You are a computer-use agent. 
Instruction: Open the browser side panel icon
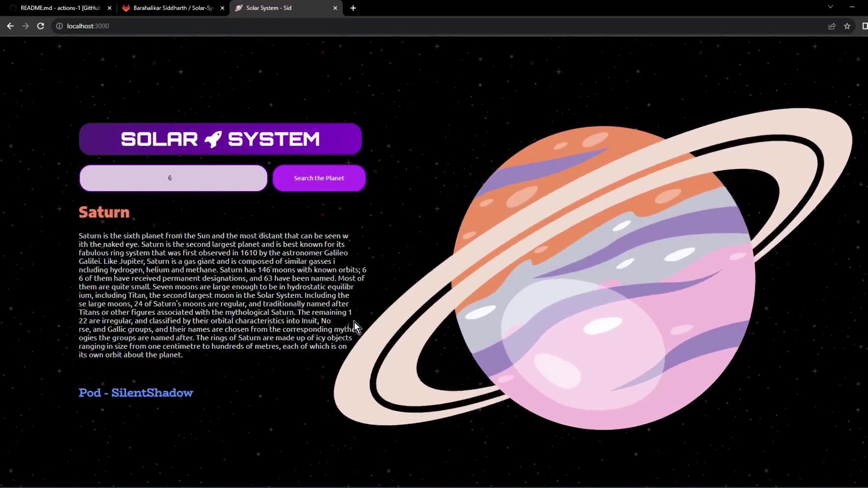pos(864,26)
